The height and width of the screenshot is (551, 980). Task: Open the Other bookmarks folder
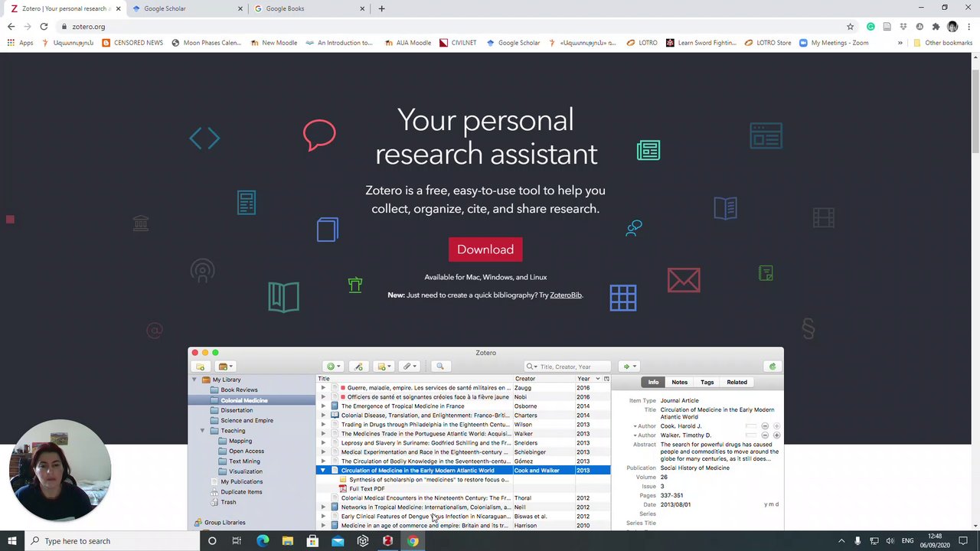click(x=942, y=43)
